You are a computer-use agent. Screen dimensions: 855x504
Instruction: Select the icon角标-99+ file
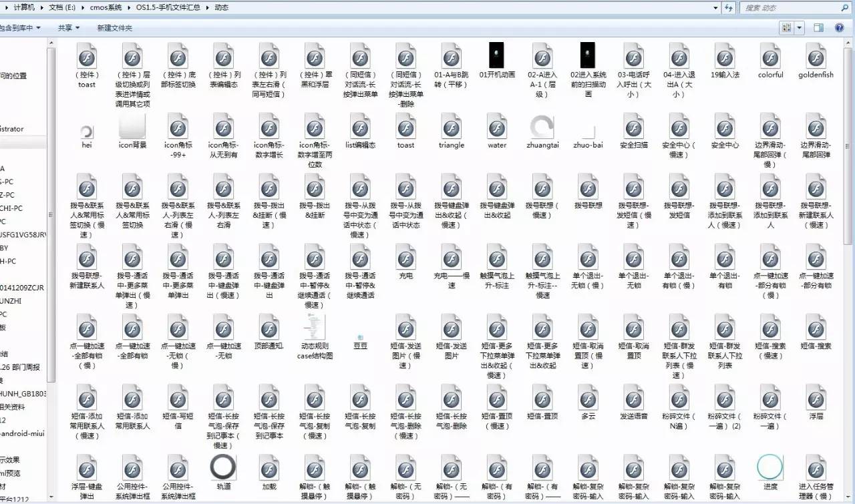tap(178, 127)
